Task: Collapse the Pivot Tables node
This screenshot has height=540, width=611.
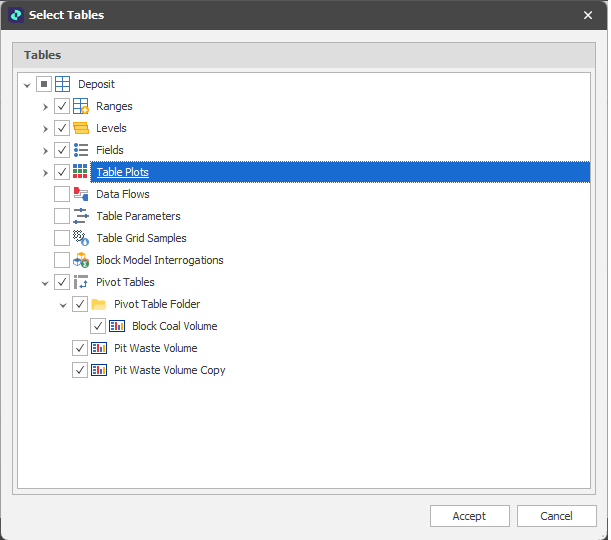Action: pyautogui.click(x=44, y=282)
